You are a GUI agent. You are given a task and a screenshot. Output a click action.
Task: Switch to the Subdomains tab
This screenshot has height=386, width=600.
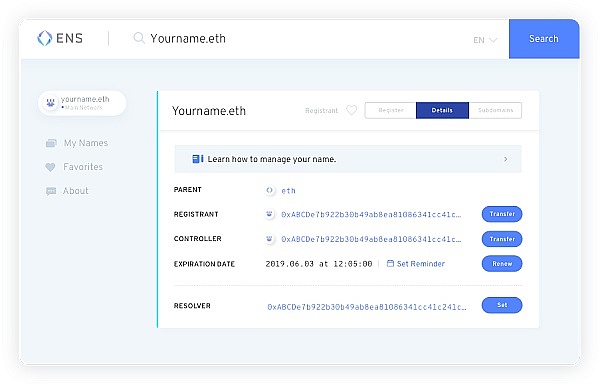pos(495,110)
